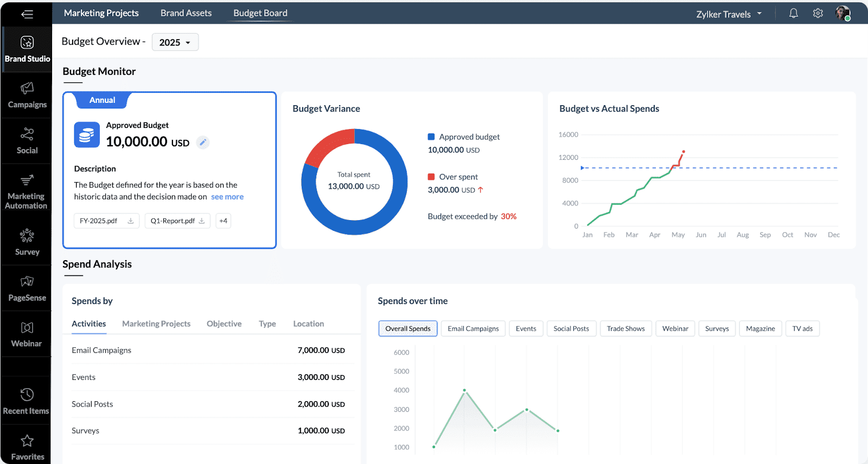Expand the +4 more attachments button
868x464 pixels.
click(223, 221)
